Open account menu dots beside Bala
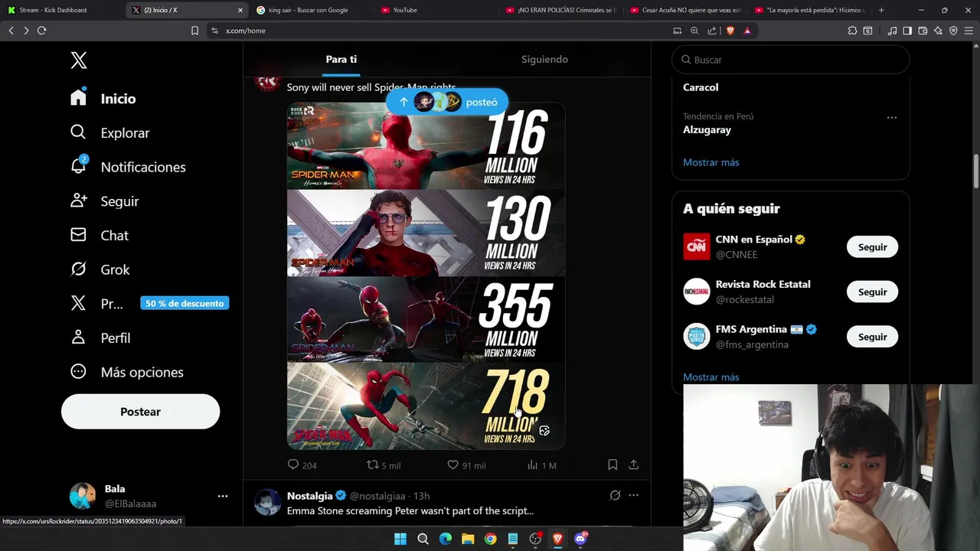Image resolution: width=980 pixels, height=551 pixels. click(223, 496)
